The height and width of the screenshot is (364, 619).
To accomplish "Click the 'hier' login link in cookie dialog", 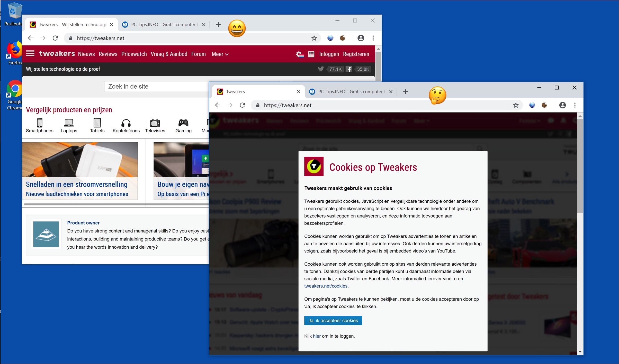I will click(x=317, y=336).
